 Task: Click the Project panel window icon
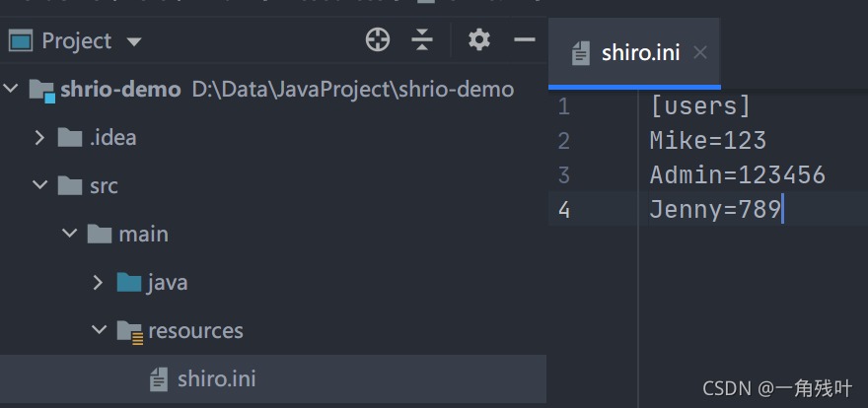21,41
